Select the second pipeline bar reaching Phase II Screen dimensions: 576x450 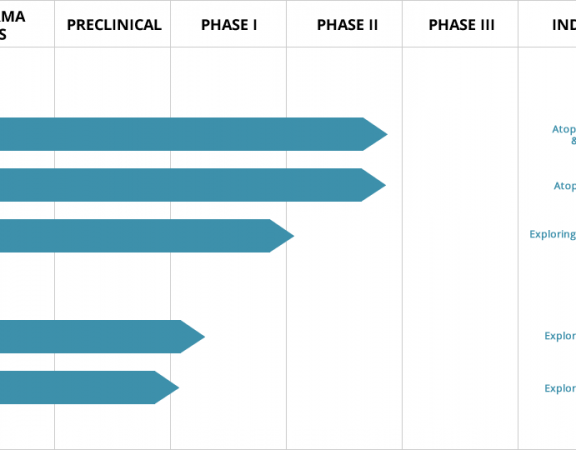pyautogui.click(x=193, y=185)
